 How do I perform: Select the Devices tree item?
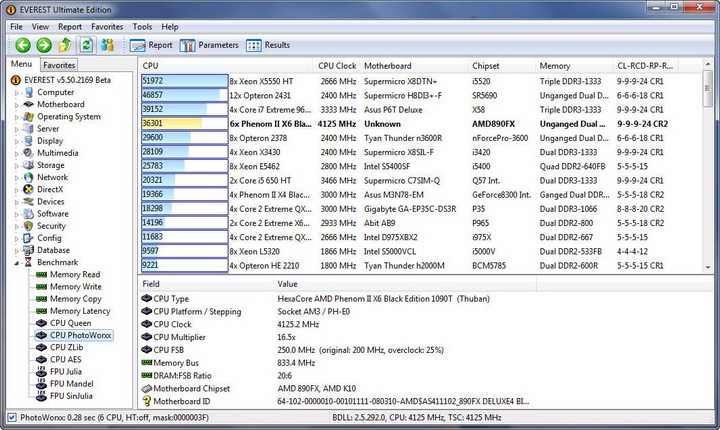pyautogui.click(x=51, y=202)
